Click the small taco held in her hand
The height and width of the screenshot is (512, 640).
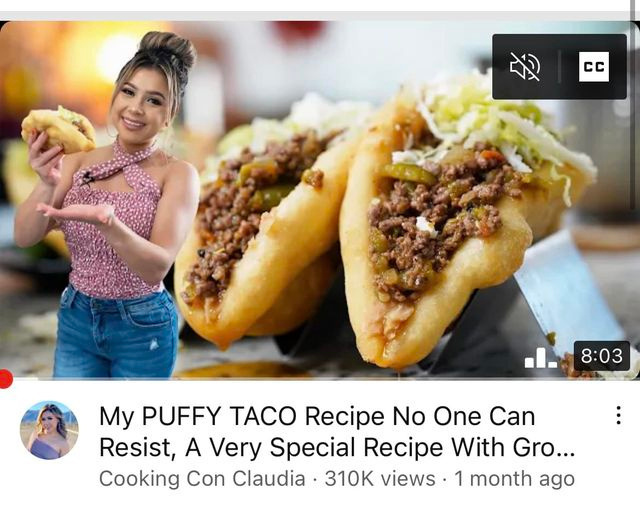[x=58, y=129]
